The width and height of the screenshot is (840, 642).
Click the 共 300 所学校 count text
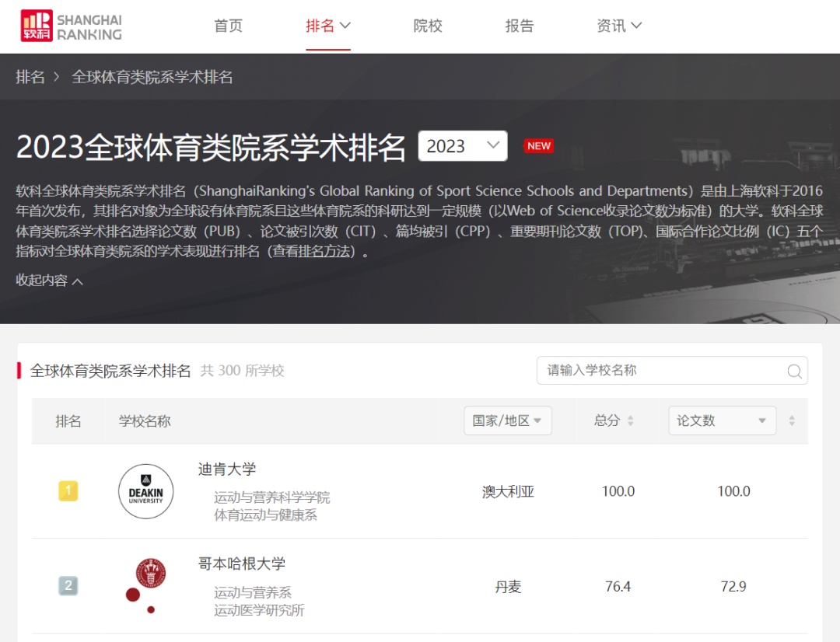[x=242, y=371]
